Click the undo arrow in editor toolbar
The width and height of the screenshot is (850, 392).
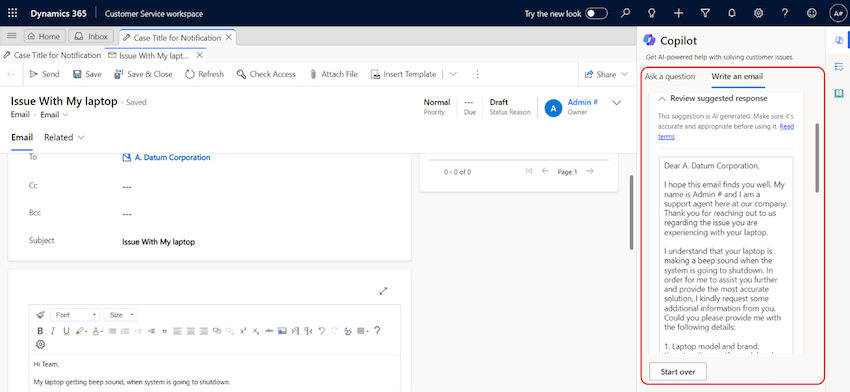point(321,331)
